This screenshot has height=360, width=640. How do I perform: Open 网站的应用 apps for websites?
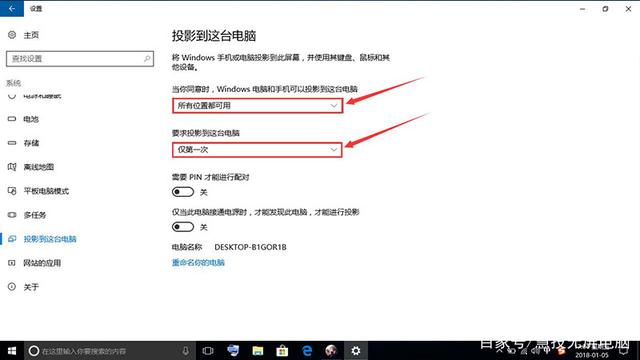pyautogui.click(x=42, y=263)
